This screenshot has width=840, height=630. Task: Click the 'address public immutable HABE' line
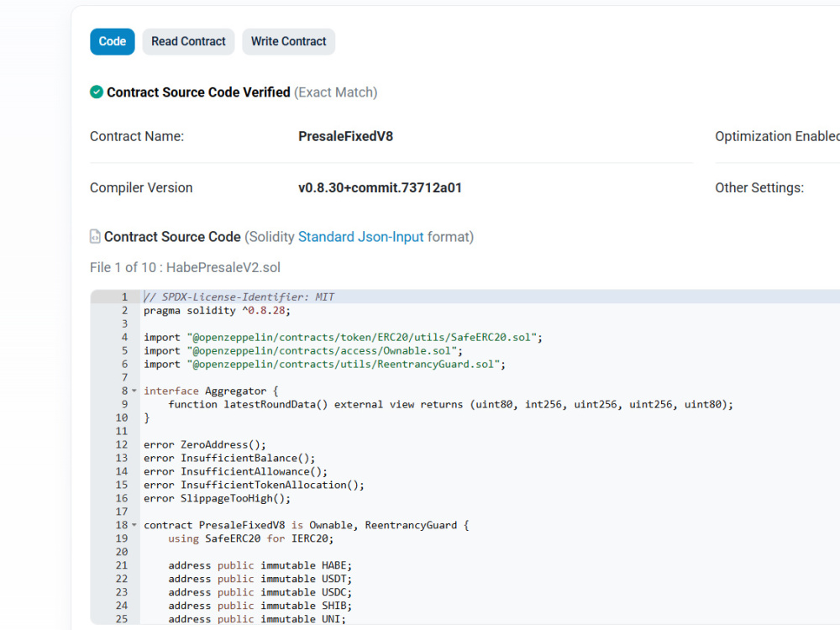[260, 565]
